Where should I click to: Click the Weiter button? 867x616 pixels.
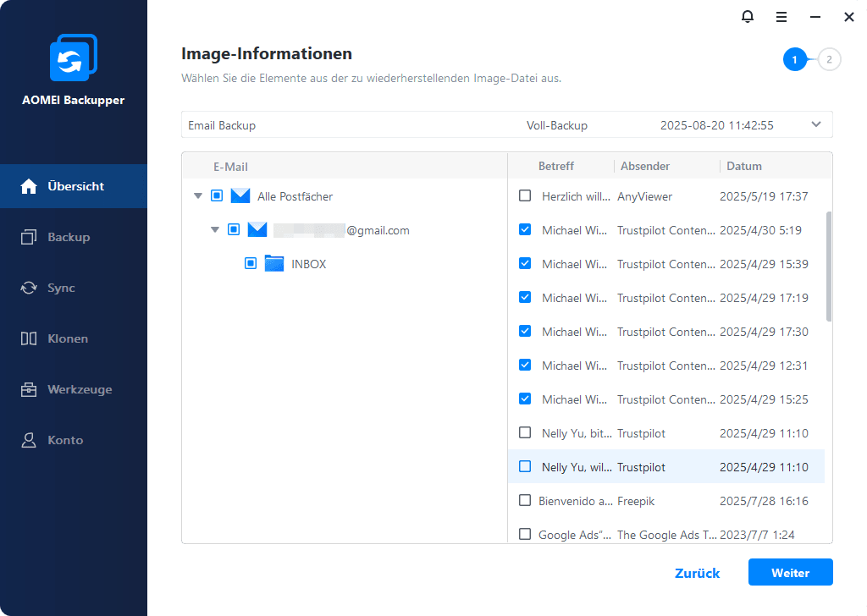[x=790, y=572]
